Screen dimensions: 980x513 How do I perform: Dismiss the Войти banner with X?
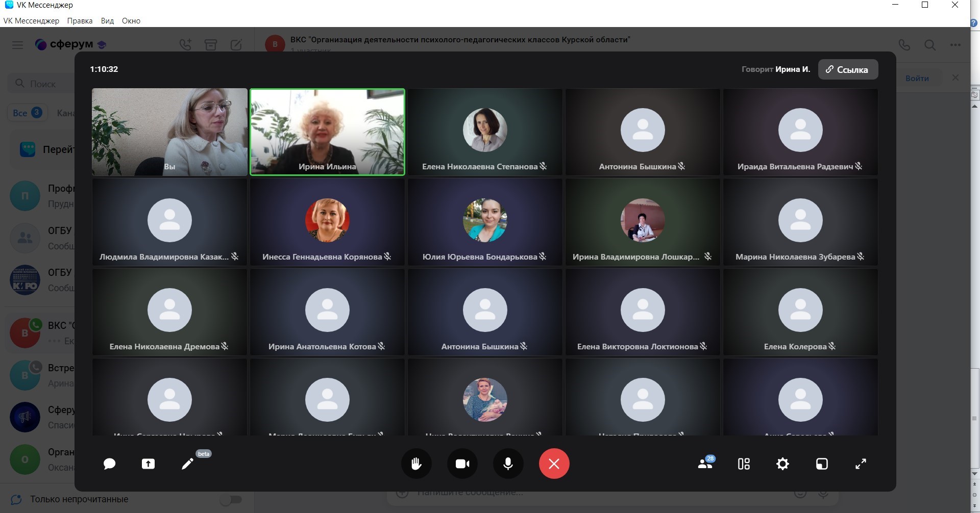955,78
